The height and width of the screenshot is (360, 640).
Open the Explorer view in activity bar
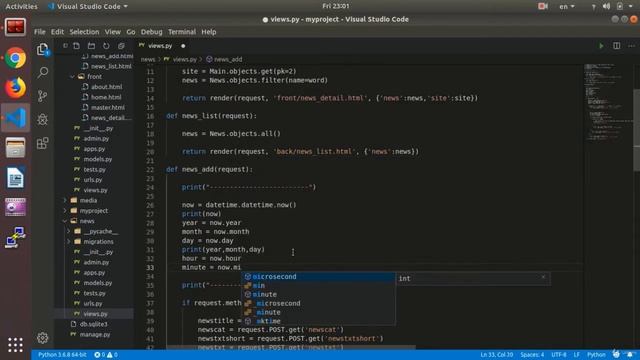42,50
